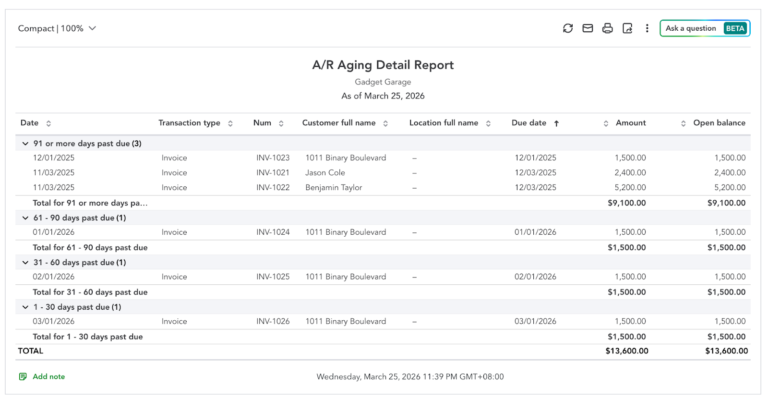Open invoice INV-1022
The height and width of the screenshot is (399, 768).
click(273, 187)
